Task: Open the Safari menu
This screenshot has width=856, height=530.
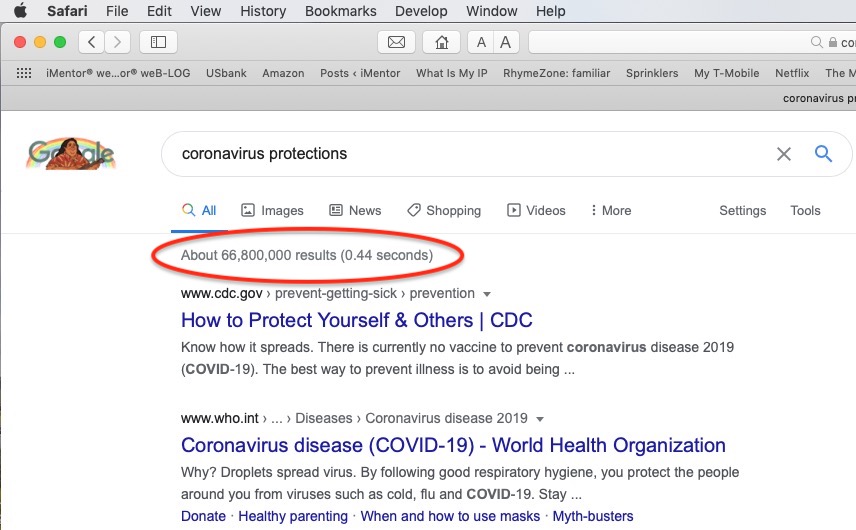Action: tap(67, 11)
